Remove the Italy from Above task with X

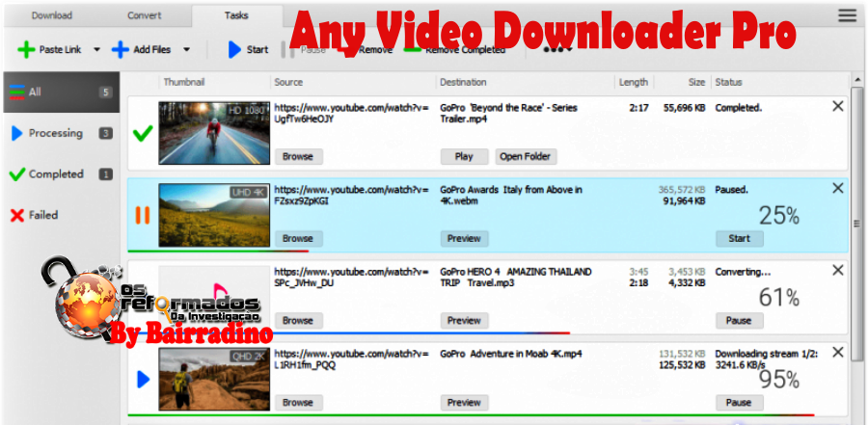(x=838, y=188)
